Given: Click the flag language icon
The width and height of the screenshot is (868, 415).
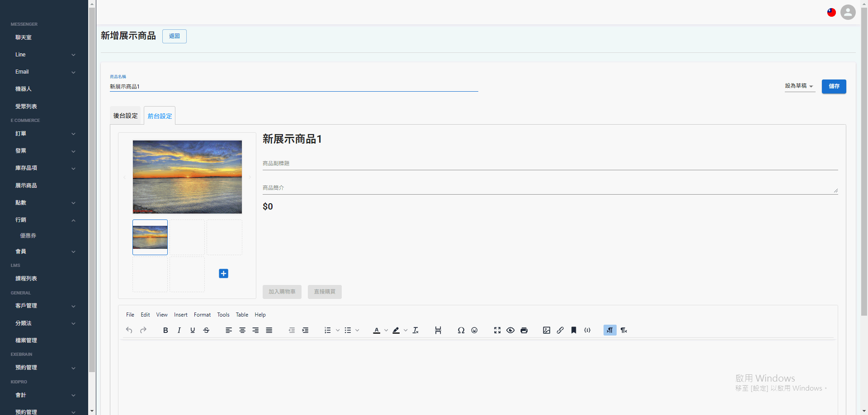Looking at the screenshot, I should (x=831, y=13).
